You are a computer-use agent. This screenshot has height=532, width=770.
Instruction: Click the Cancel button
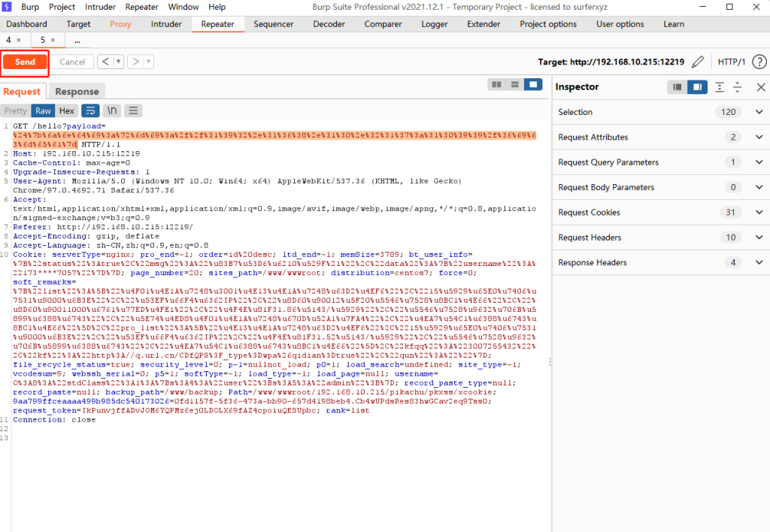click(72, 62)
